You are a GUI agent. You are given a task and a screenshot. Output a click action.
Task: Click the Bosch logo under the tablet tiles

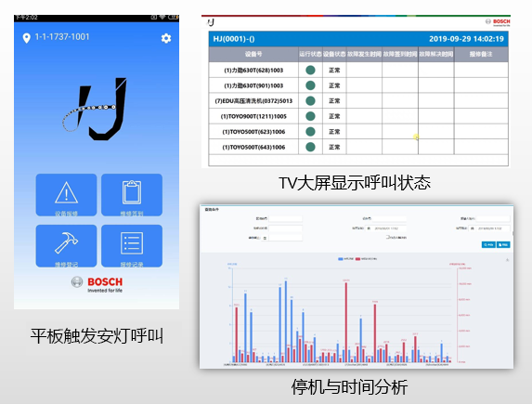pyautogui.click(x=97, y=284)
